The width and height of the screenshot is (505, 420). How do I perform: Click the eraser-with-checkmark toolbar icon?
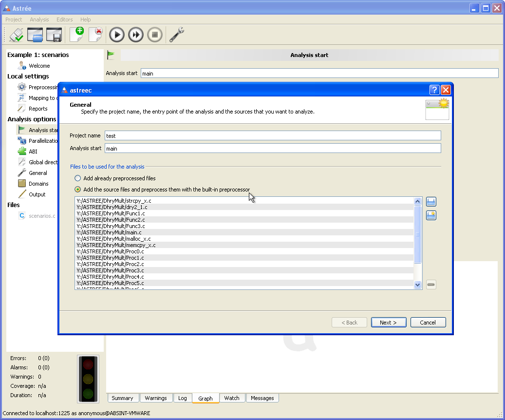[x=17, y=35]
